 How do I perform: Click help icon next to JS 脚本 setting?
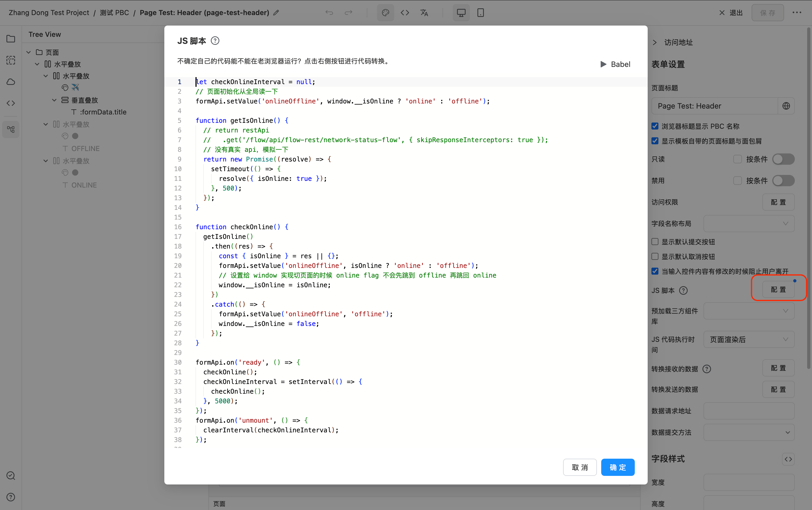click(x=683, y=290)
